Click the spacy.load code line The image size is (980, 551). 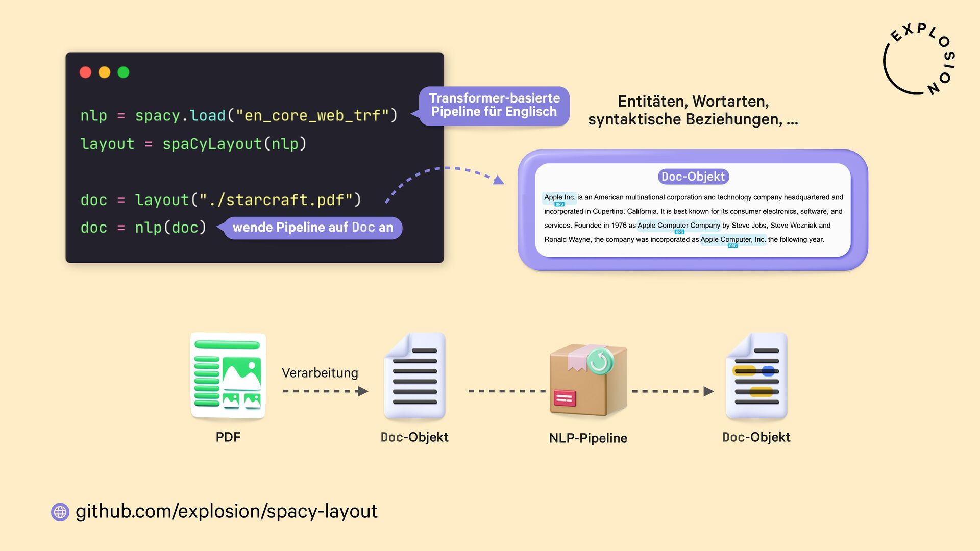(239, 116)
